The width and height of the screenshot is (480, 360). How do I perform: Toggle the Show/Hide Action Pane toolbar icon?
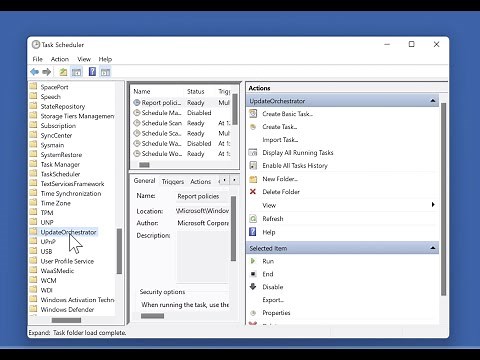tap(105, 72)
